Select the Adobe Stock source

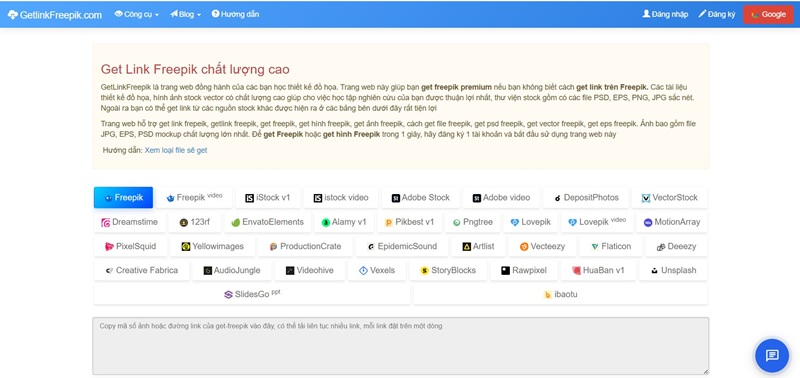(420, 197)
